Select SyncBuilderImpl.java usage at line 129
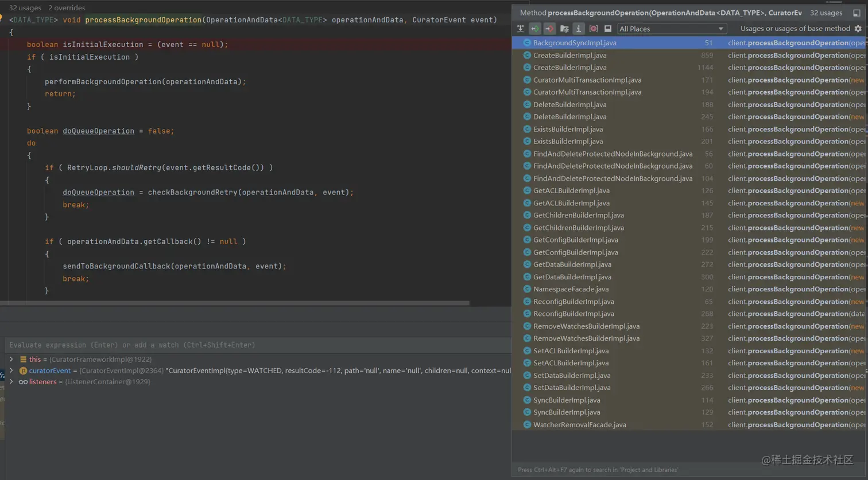The image size is (868, 480). click(x=689, y=413)
